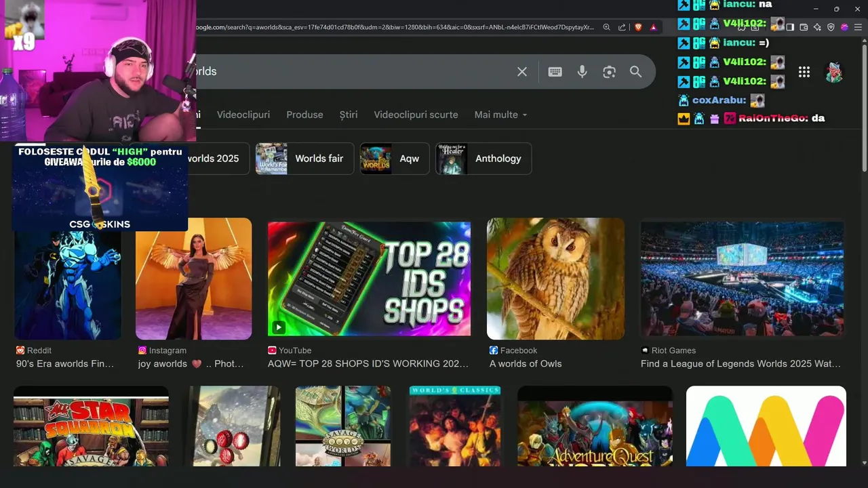Image resolution: width=868 pixels, height=488 pixels.
Task: Click the Reddit source icon
Action: click(x=20, y=350)
